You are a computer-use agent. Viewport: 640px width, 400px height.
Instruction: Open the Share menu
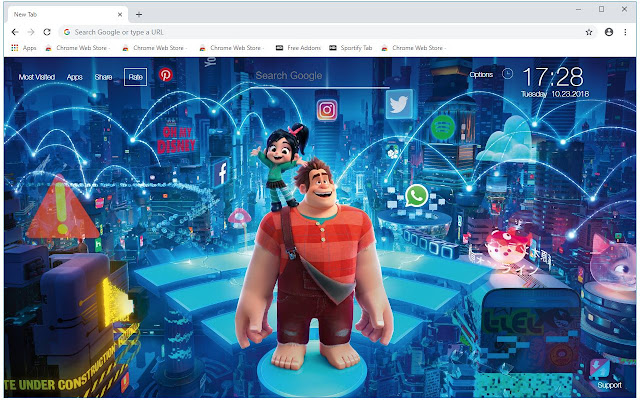coord(103,77)
